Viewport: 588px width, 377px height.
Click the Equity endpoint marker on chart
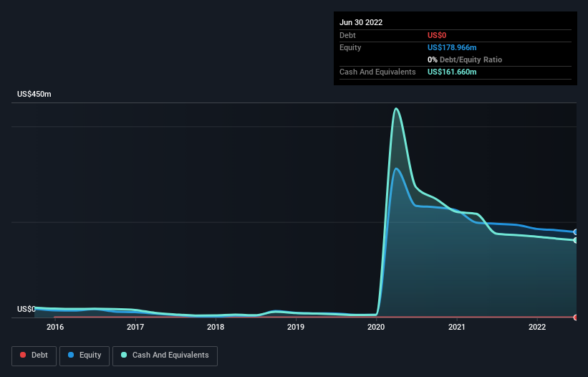(576, 232)
